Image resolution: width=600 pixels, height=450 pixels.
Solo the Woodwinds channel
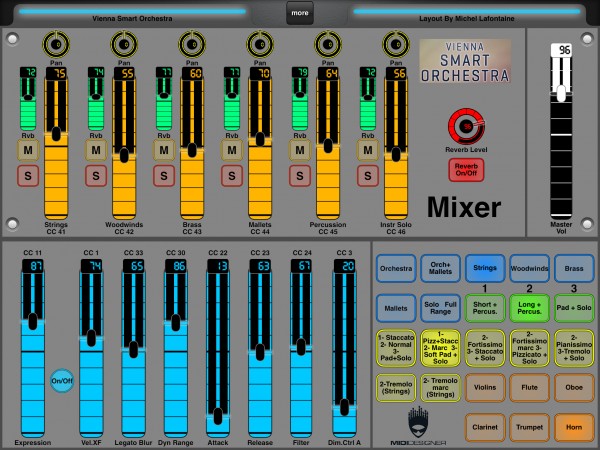pyautogui.click(x=96, y=176)
